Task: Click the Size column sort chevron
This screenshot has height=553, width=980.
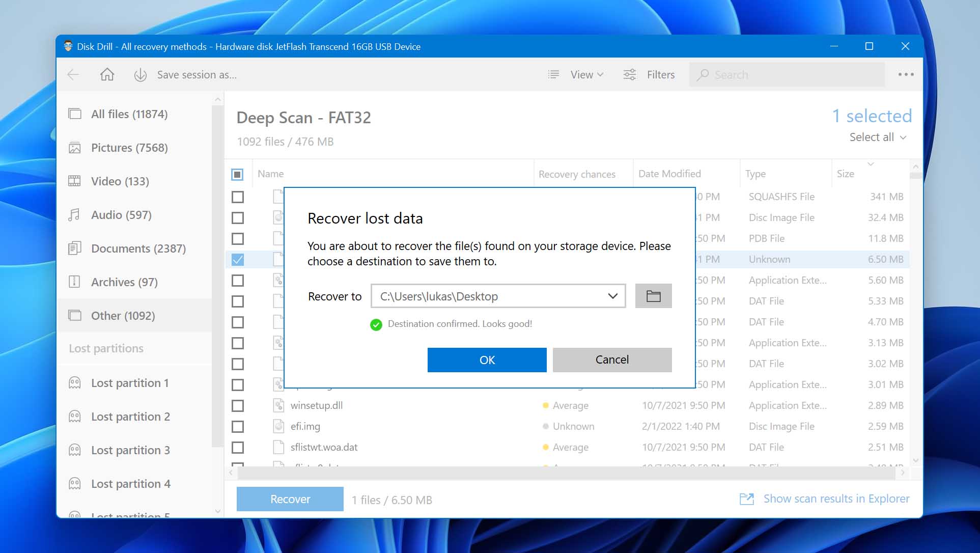Action: [871, 164]
